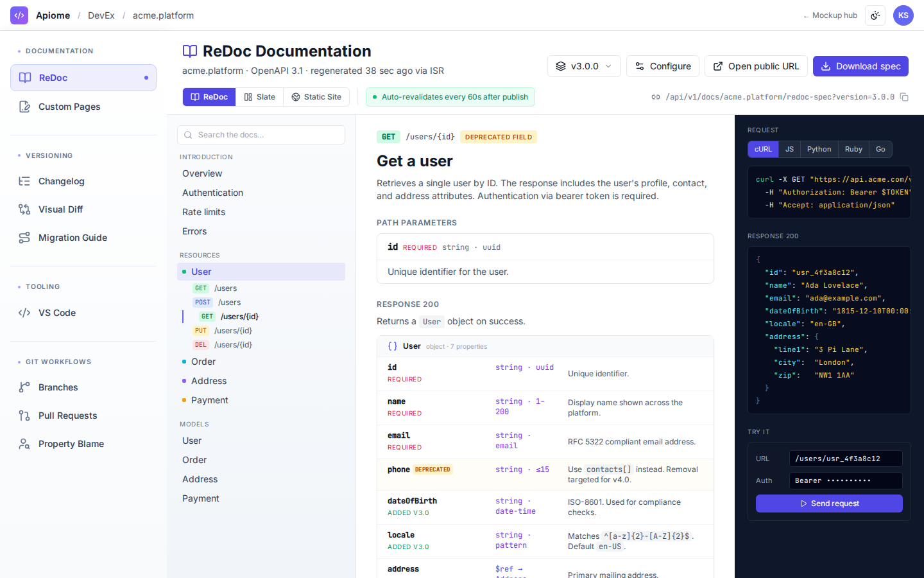This screenshot has height=578, width=924.
Task: Click the curly braces User object icon
Action: pos(393,346)
